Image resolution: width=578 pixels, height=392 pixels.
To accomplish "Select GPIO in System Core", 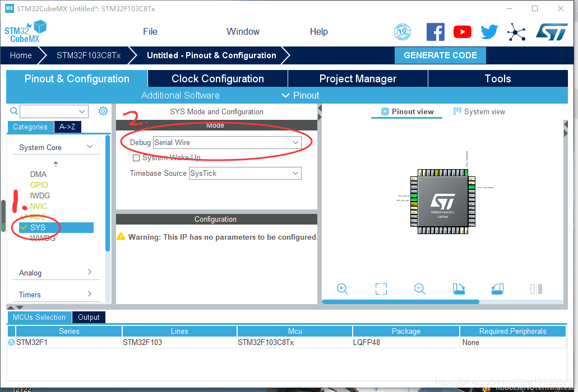I will pos(39,185).
